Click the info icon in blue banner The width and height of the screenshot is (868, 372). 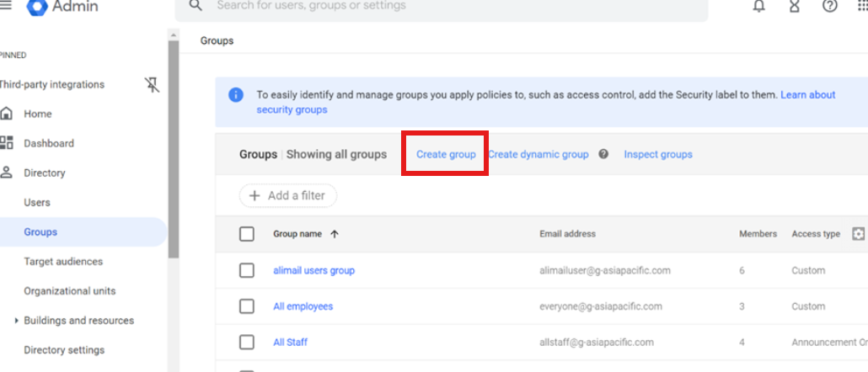236,94
